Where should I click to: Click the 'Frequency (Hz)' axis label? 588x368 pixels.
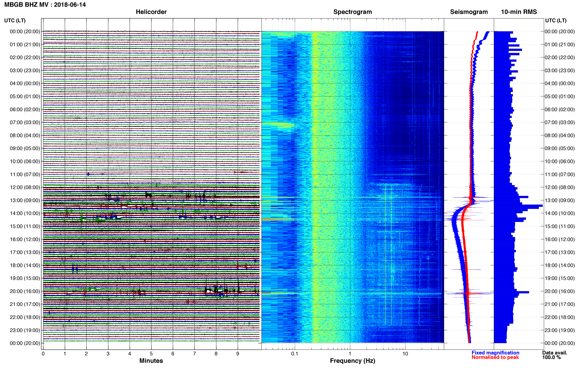pyautogui.click(x=352, y=361)
